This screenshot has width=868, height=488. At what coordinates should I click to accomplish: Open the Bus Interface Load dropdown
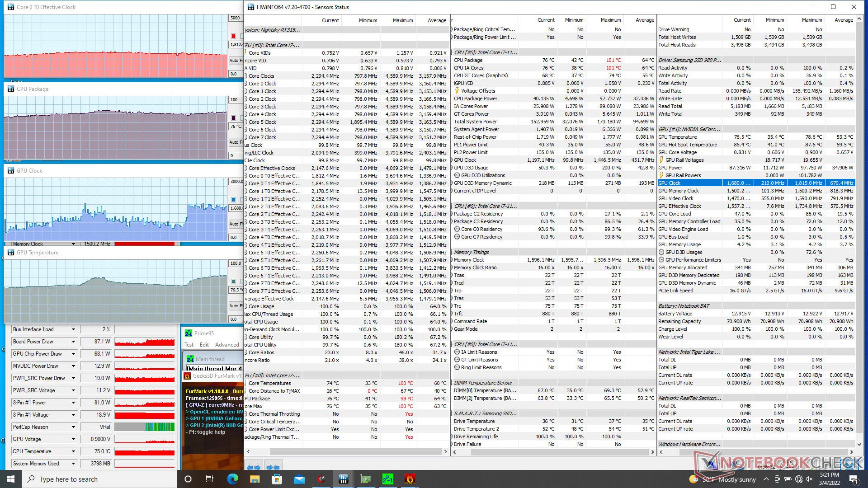[x=73, y=329]
